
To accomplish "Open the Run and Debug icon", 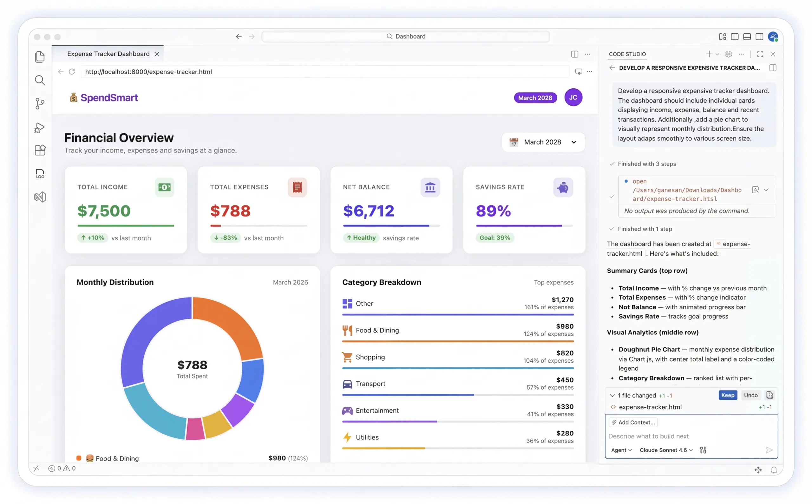I will pos(40,127).
